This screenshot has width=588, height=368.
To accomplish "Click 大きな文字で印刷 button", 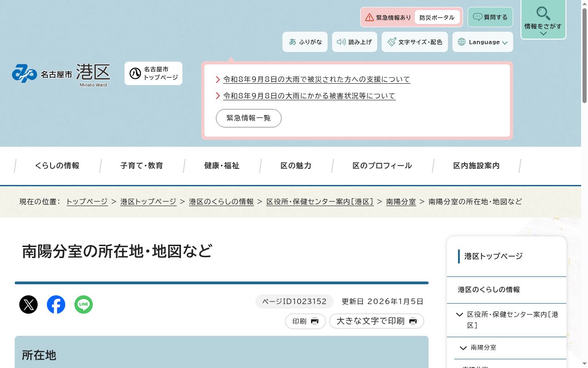I will 377,321.
